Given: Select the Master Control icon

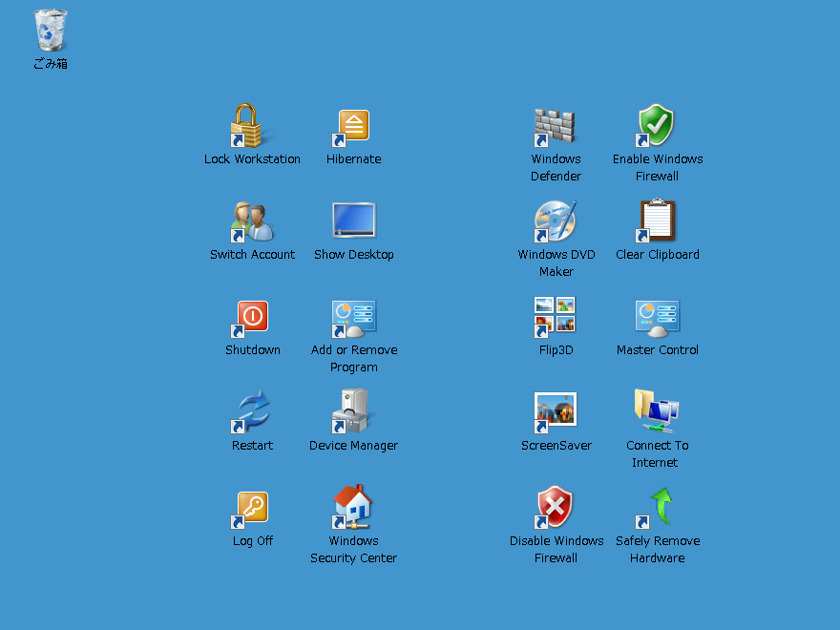Looking at the screenshot, I should pos(658,319).
